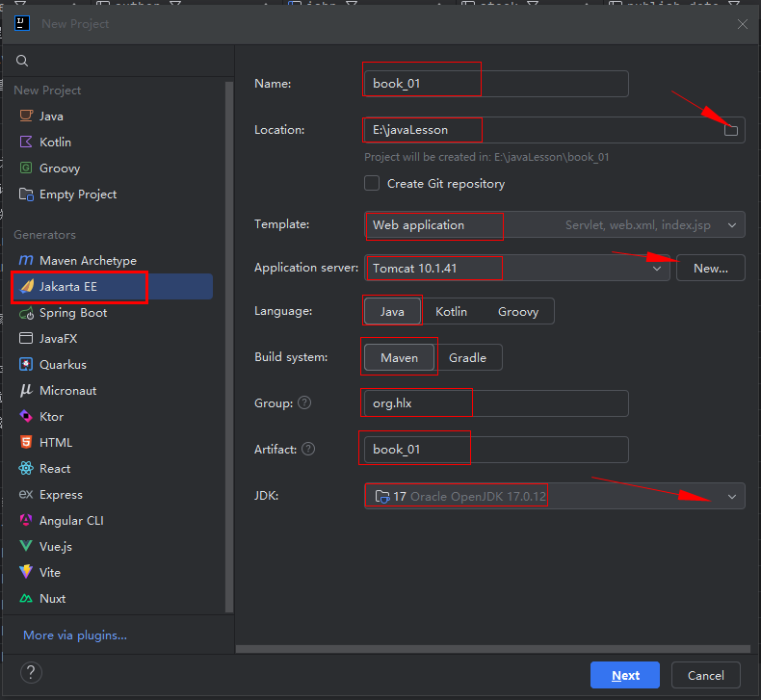Click the Empty Project folder icon
The height and width of the screenshot is (700, 761).
26,194
